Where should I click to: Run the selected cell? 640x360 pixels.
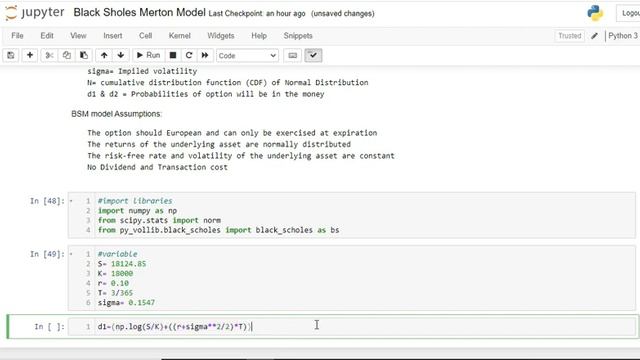click(x=148, y=55)
